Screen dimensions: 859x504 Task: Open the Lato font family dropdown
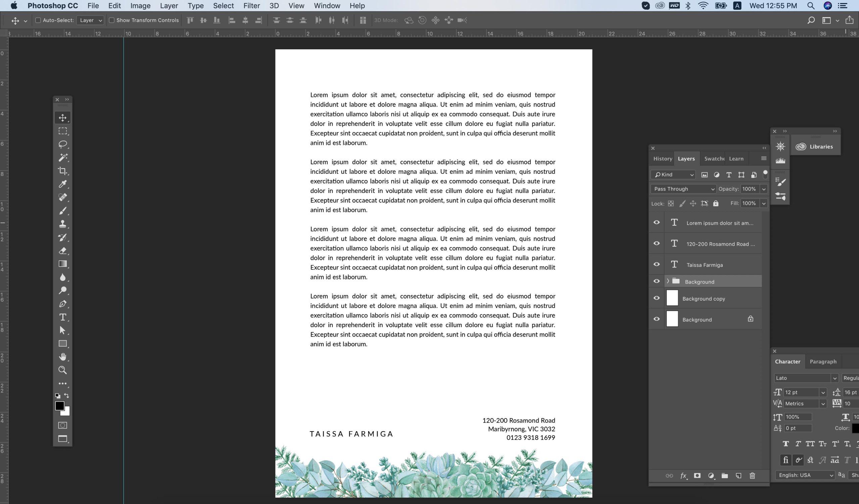click(x=834, y=378)
